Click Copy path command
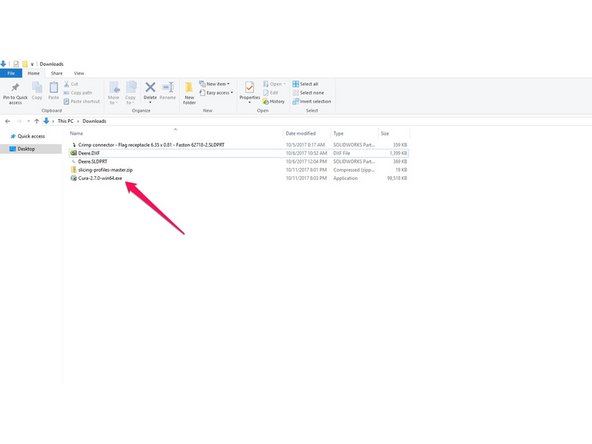The image size is (592, 444). tap(78, 92)
